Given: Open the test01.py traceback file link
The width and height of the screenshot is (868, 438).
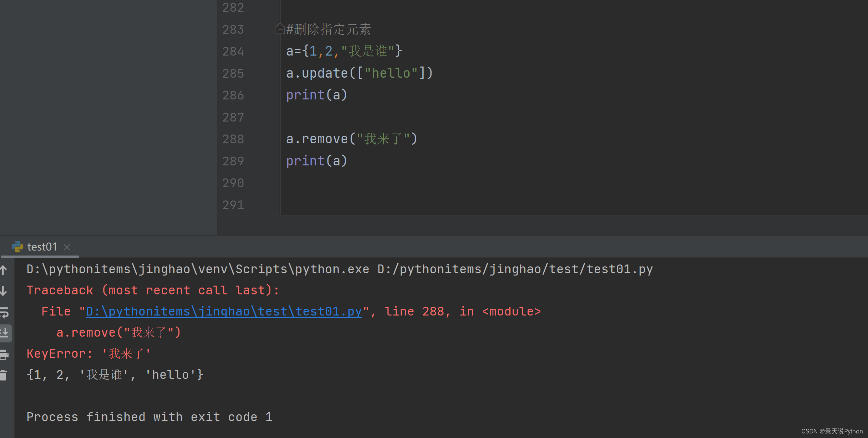Looking at the screenshot, I should coord(224,311).
